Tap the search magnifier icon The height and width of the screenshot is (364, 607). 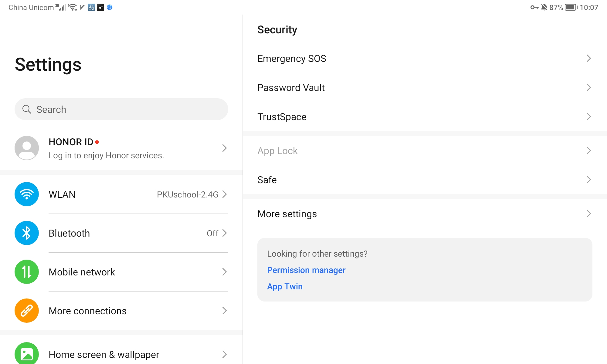[x=27, y=109]
